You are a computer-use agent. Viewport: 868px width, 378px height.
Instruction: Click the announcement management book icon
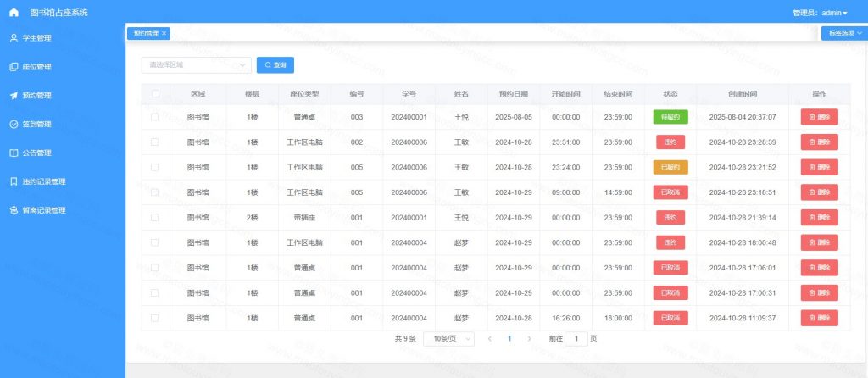(14, 153)
